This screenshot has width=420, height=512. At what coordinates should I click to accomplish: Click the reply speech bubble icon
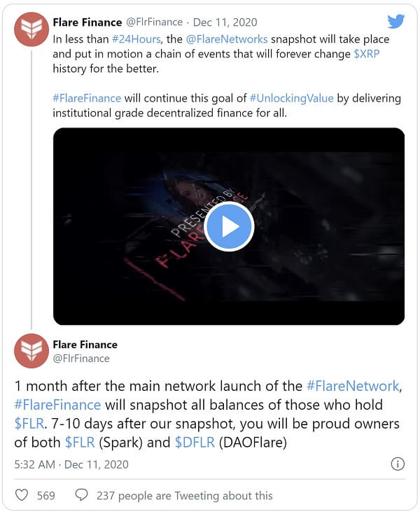point(81,495)
